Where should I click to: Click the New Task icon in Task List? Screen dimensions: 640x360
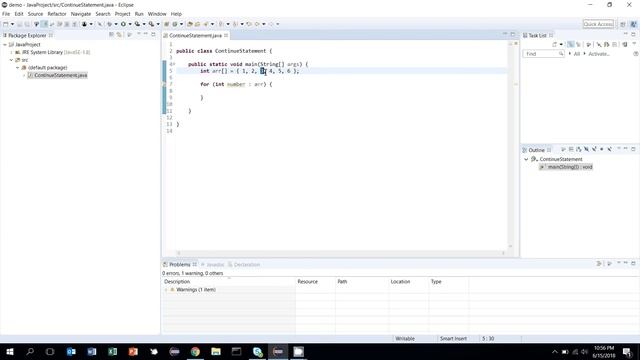555,44
